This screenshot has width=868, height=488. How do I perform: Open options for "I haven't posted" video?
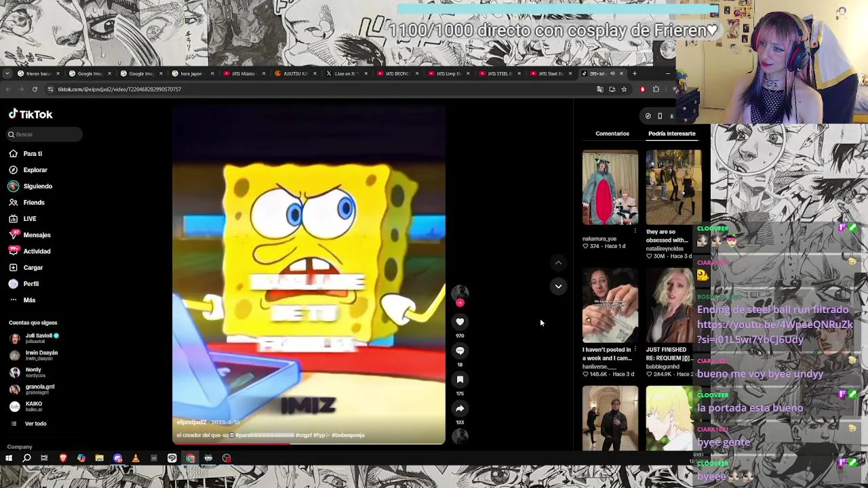coord(635,350)
